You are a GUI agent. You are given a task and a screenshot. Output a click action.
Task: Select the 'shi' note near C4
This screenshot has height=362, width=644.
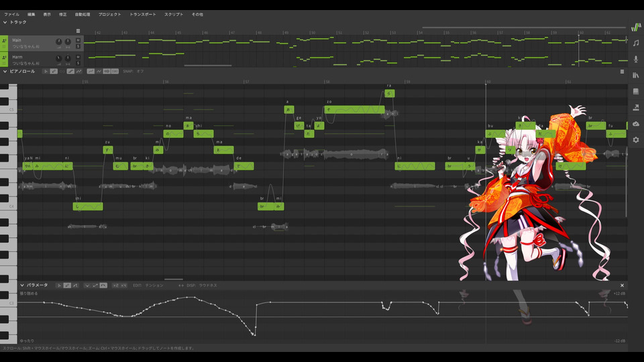(x=88, y=206)
